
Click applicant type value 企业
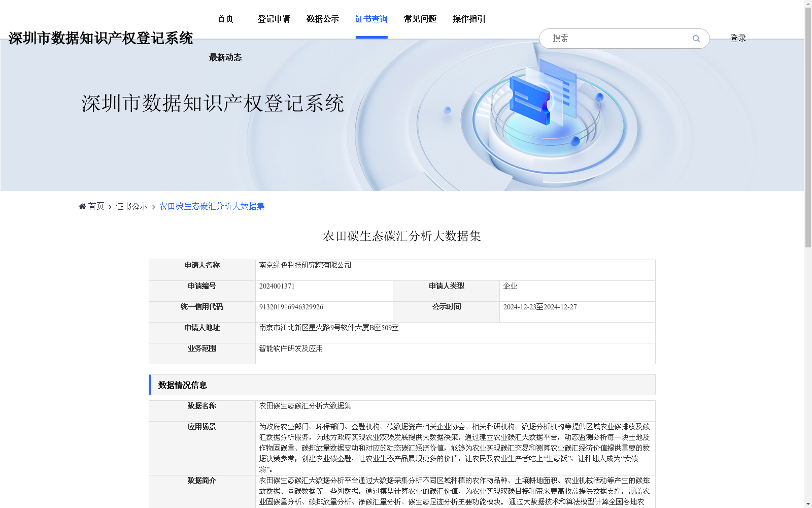pos(511,286)
